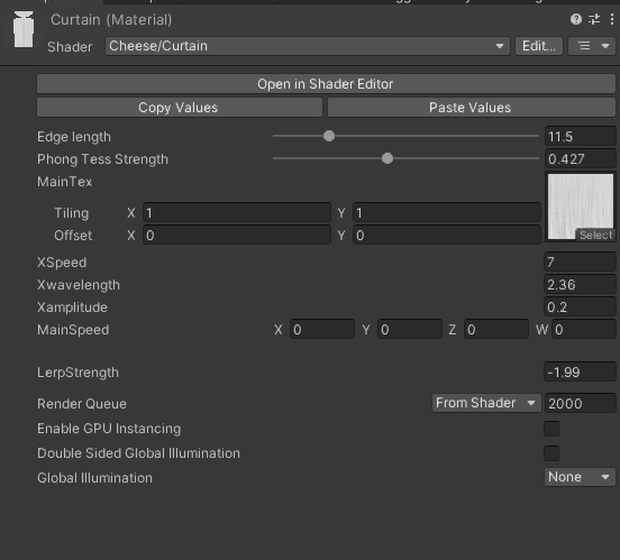
Task: Open the Global Illumination None dropdown
Action: (579, 477)
